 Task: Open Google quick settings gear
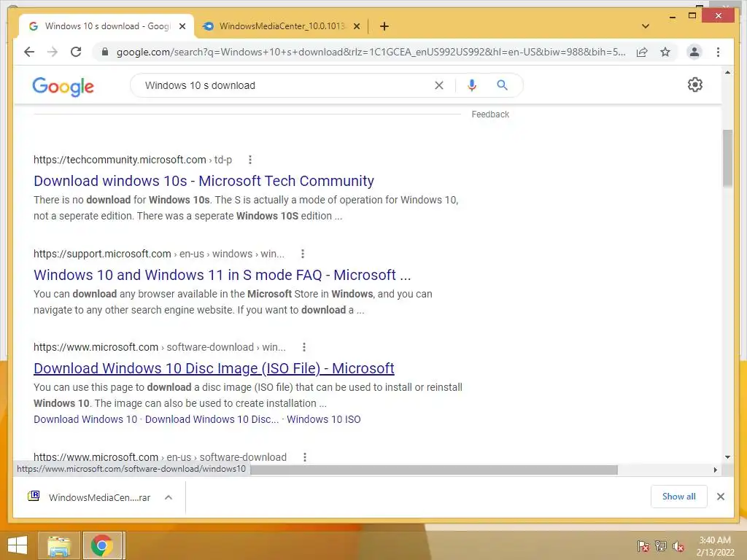point(695,85)
